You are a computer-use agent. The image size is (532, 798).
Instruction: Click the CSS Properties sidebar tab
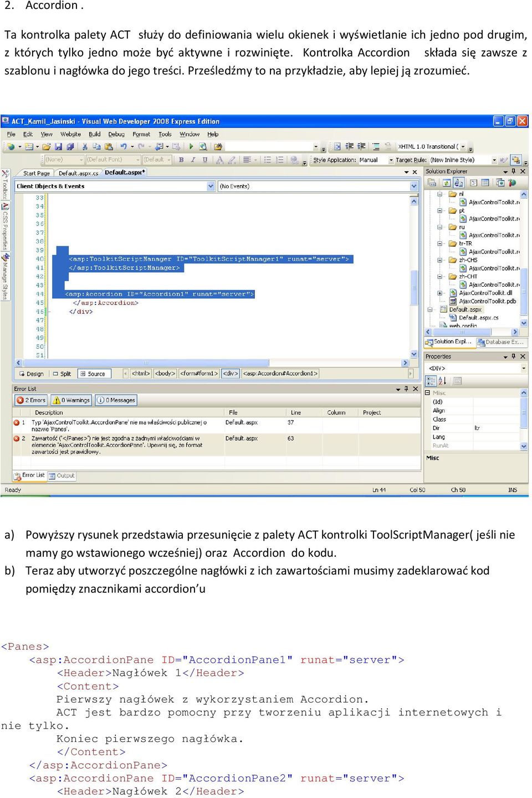pyautogui.click(x=5, y=227)
